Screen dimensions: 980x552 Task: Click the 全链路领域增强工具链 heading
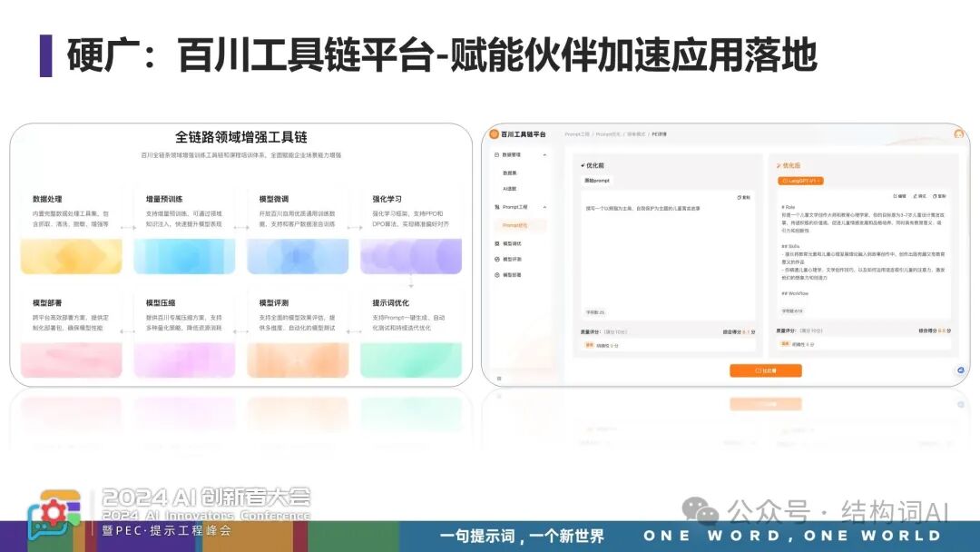(241, 137)
